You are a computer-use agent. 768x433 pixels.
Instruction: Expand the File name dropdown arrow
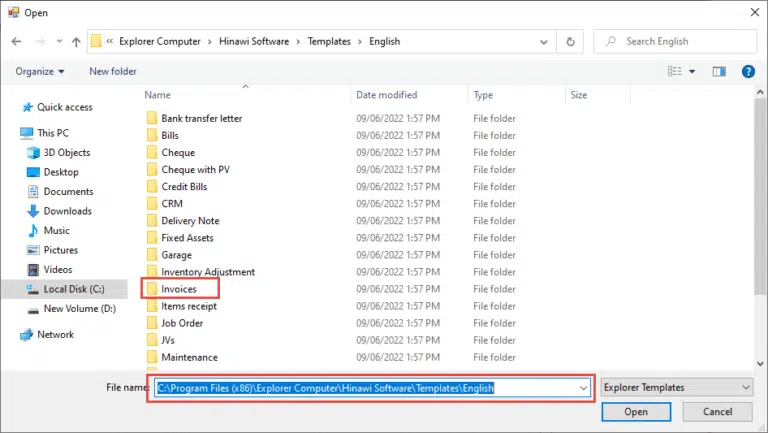tap(583, 388)
